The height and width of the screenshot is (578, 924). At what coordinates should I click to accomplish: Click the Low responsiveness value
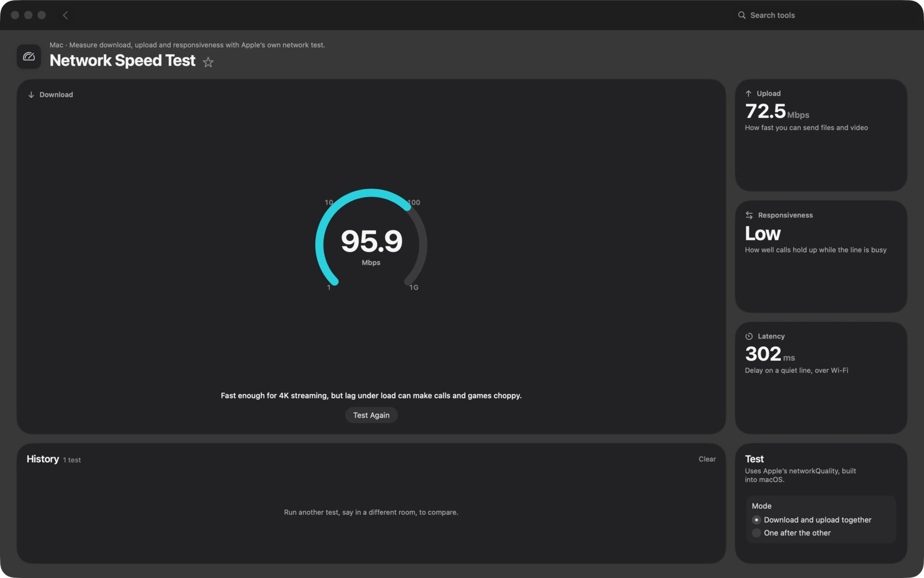click(763, 234)
